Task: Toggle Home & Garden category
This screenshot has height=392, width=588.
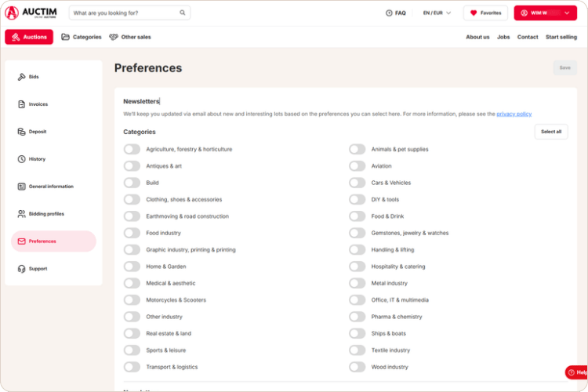Action: click(132, 267)
